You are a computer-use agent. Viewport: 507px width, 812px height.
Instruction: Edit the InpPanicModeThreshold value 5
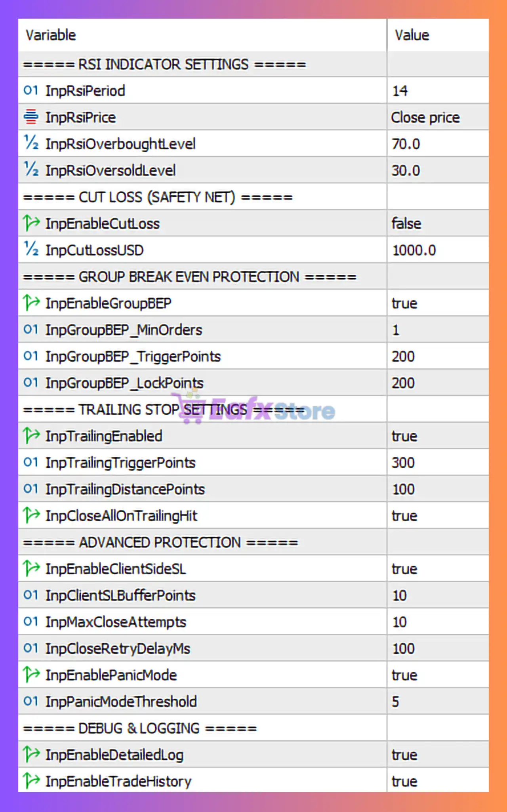[395, 701]
